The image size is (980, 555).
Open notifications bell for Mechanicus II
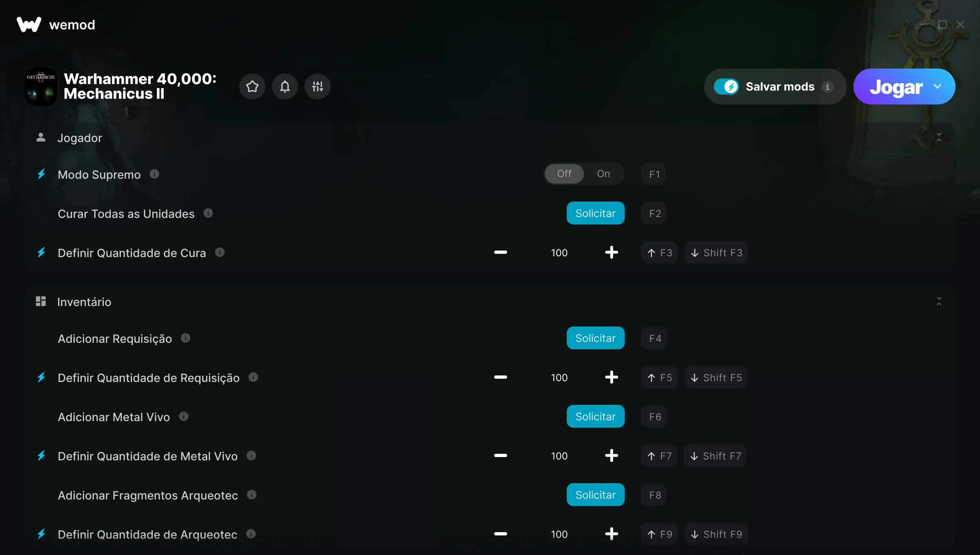[285, 87]
